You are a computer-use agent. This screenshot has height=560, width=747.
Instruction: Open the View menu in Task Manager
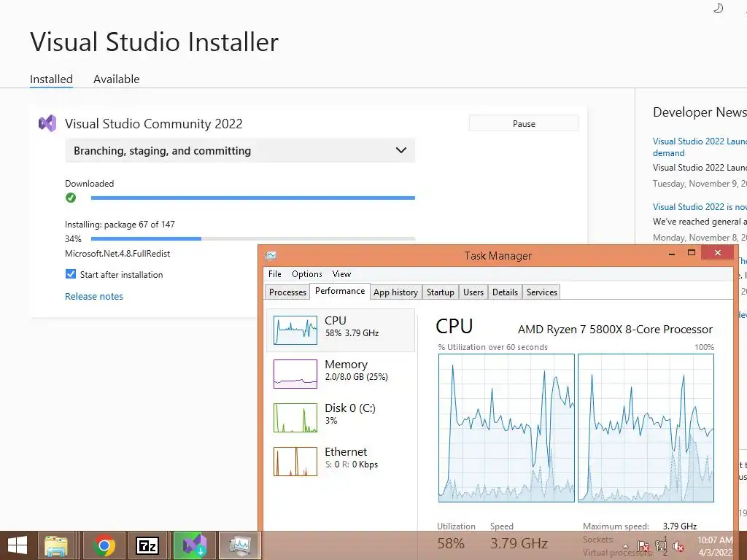click(341, 274)
